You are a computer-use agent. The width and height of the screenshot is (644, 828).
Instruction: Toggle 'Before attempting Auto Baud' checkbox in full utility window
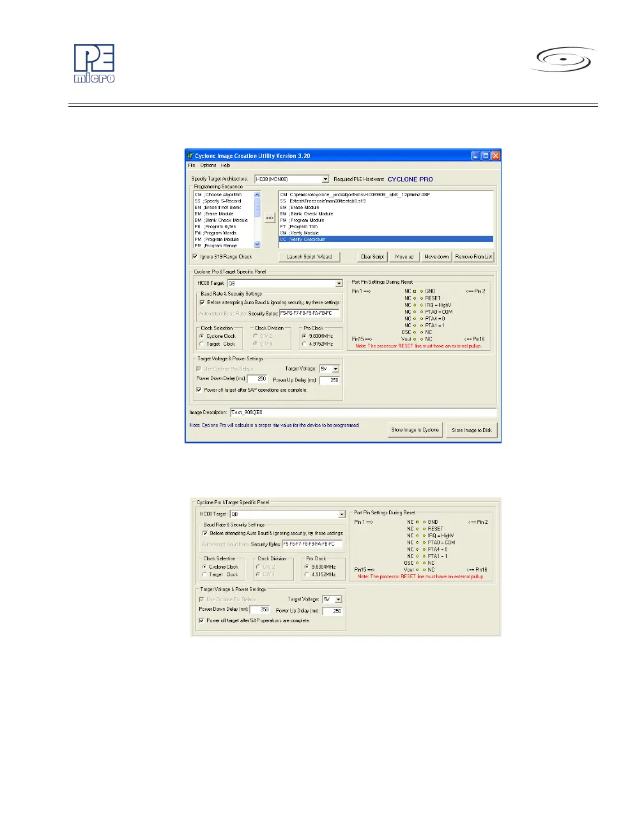[x=203, y=303]
